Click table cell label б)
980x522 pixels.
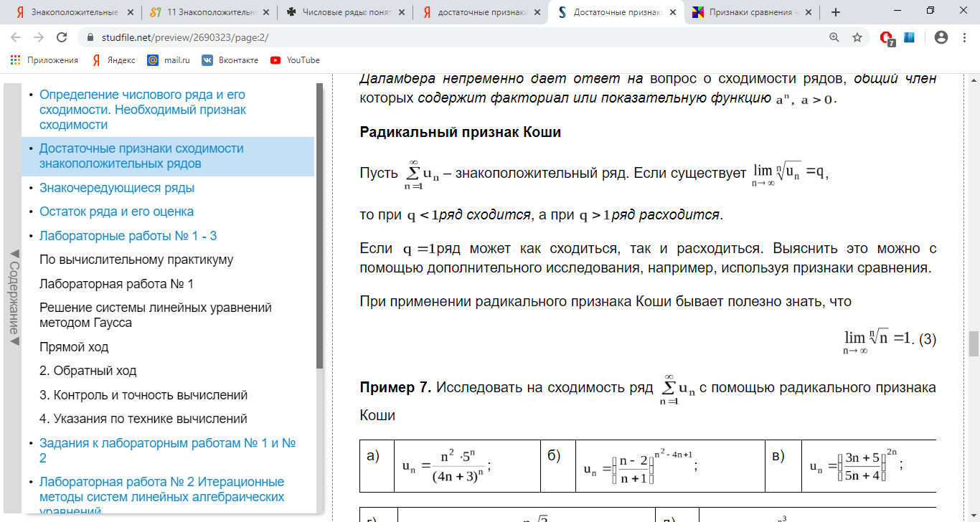tap(554, 456)
